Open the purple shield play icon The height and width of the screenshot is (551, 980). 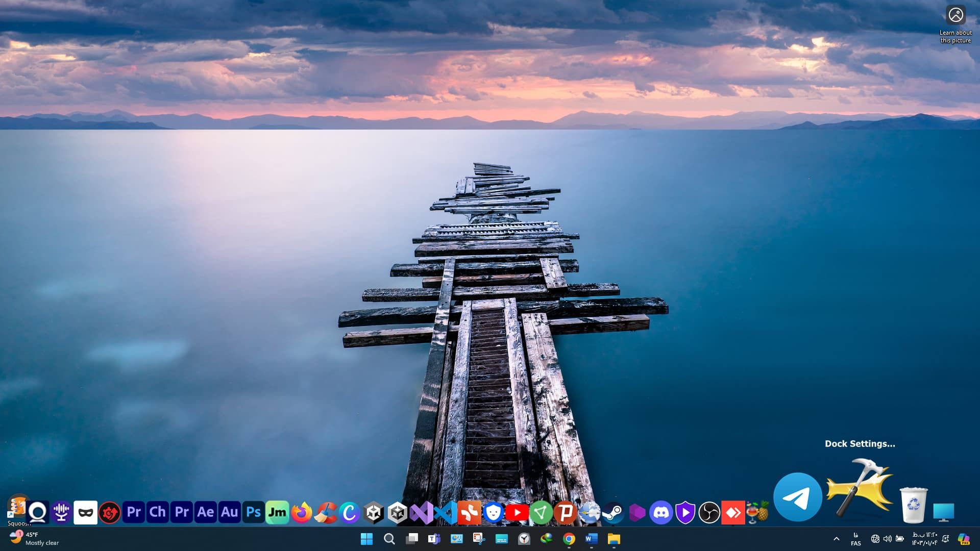pos(685,512)
